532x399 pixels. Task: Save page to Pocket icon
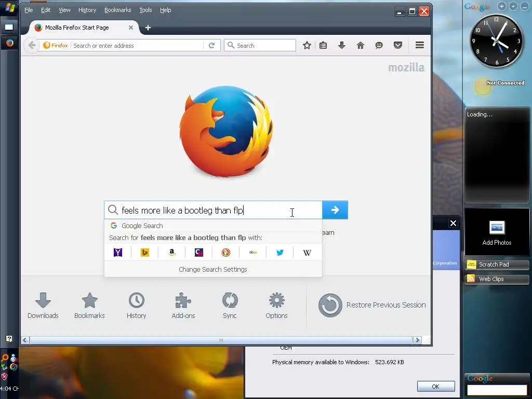tap(397, 45)
